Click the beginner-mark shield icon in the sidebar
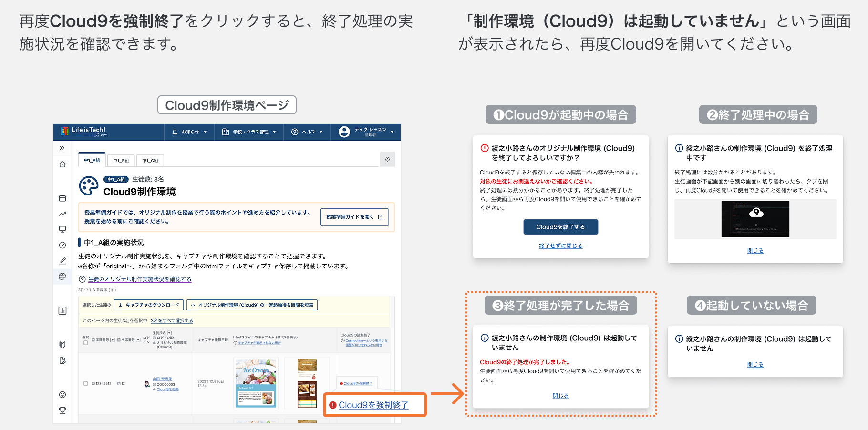 click(62, 345)
